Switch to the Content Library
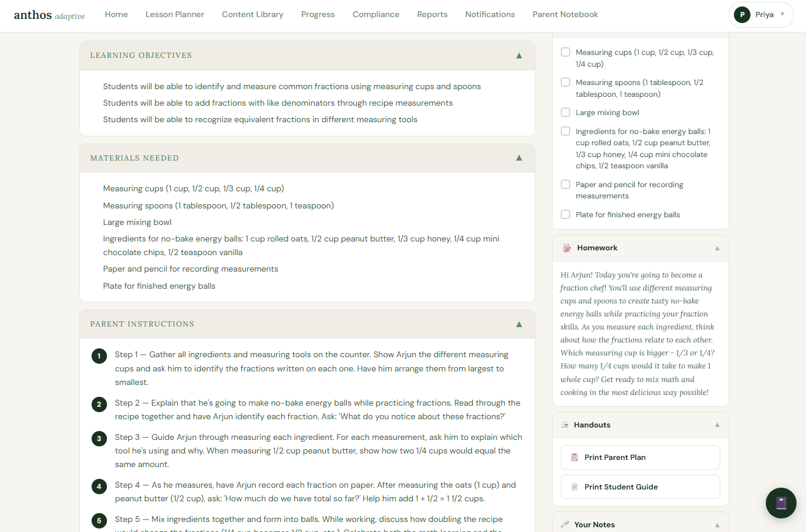 point(252,14)
